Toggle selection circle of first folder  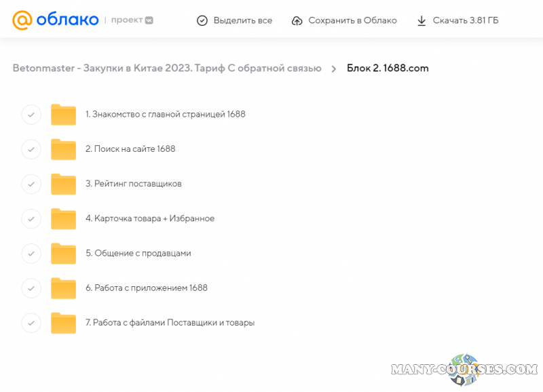(31, 115)
